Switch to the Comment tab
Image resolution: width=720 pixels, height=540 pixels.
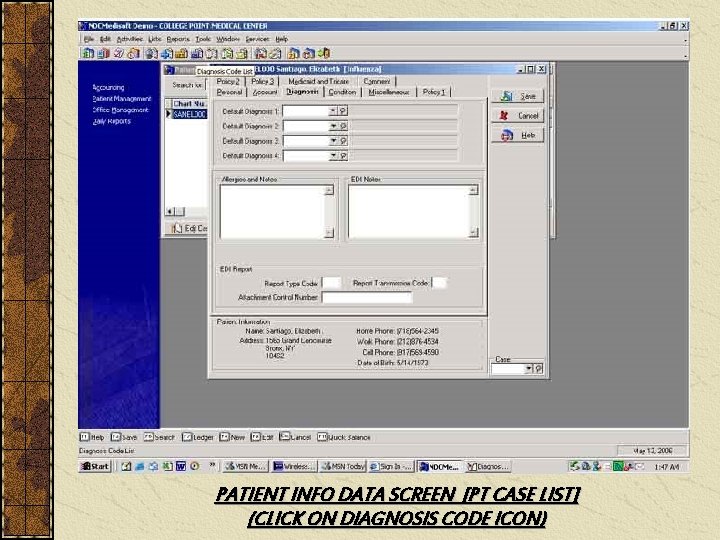pyautogui.click(x=377, y=81)
